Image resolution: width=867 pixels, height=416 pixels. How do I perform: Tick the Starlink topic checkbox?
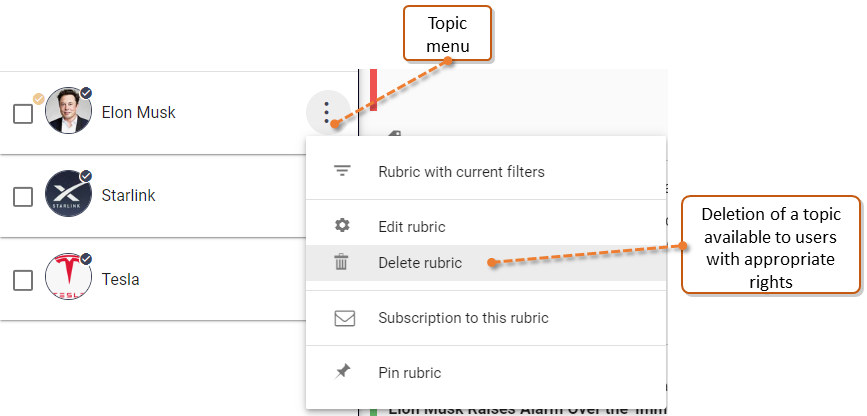click(23, 197)
